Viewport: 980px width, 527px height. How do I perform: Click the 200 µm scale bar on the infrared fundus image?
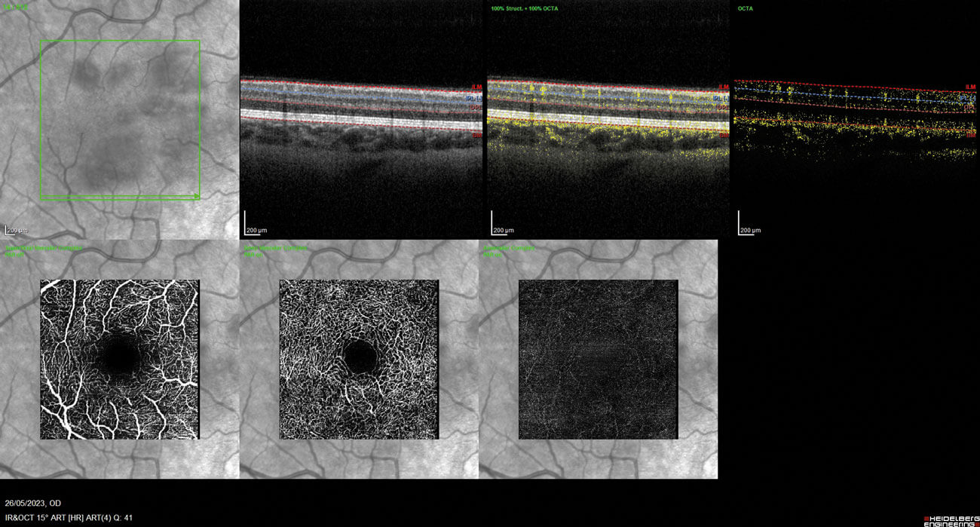coord(14,228)
